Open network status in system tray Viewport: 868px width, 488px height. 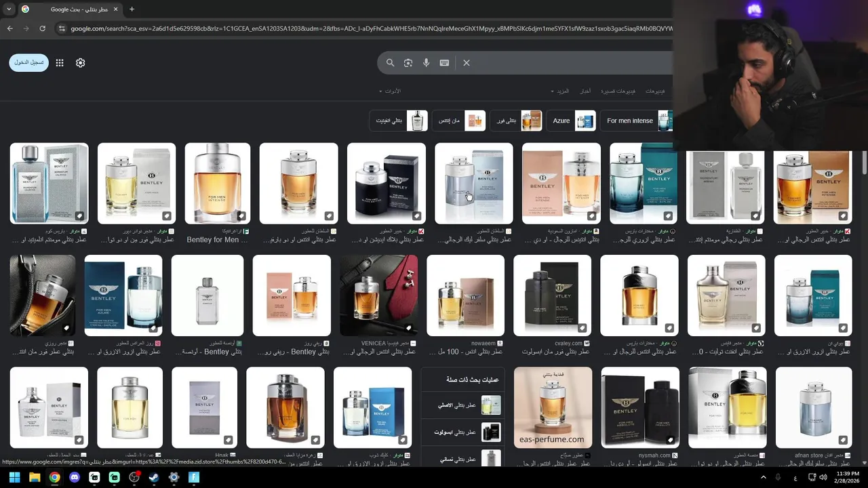pyautogui.click(x=812, y=477)
